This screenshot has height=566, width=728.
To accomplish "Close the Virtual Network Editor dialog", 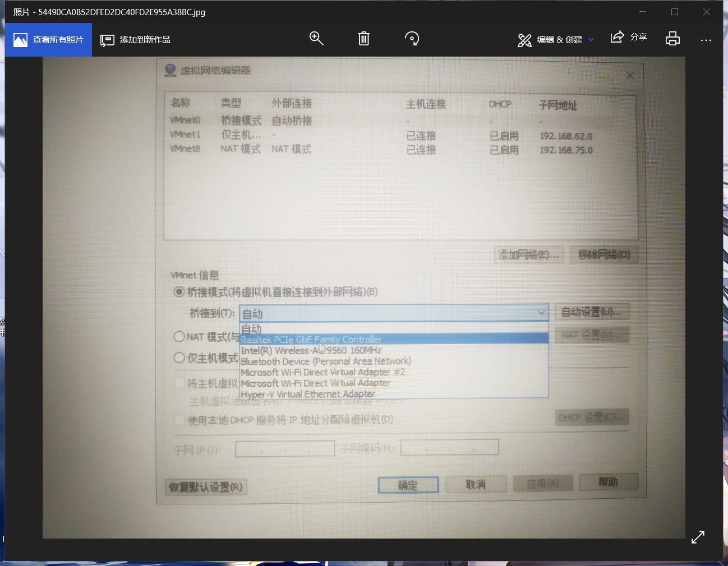I will coord(630,75).
